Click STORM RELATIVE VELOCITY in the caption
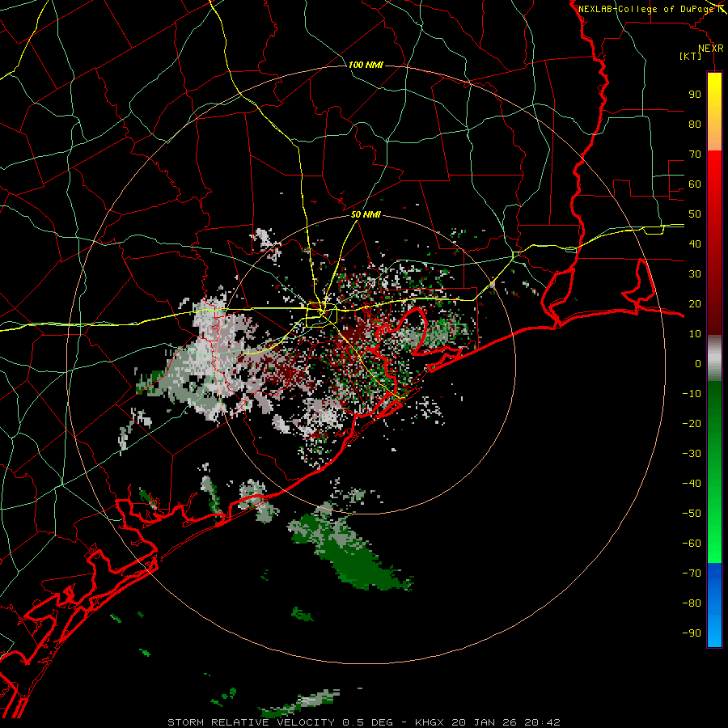 click(251, 722)
